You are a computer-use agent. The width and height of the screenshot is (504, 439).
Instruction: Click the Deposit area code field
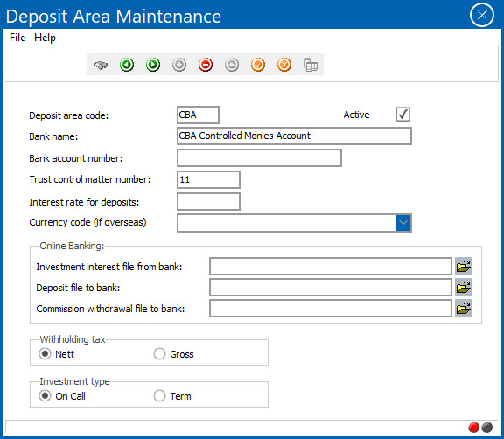pyautogui.click(x=198, y=115)
